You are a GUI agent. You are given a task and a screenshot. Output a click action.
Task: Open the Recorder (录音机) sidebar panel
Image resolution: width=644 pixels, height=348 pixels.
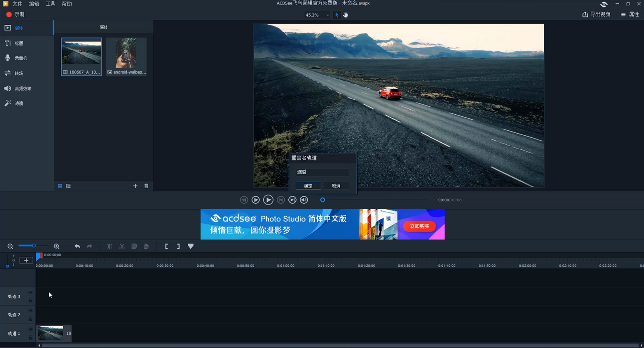click(x=26, y=58)
